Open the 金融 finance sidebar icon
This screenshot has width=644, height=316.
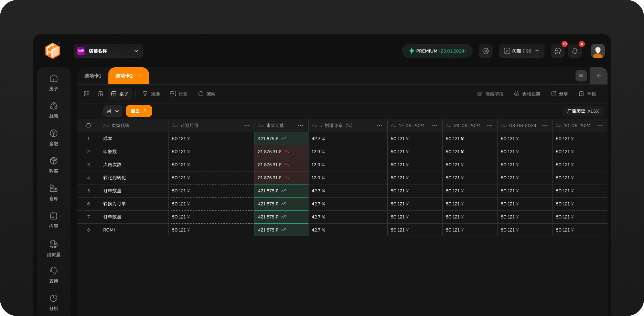click(54, 134)
